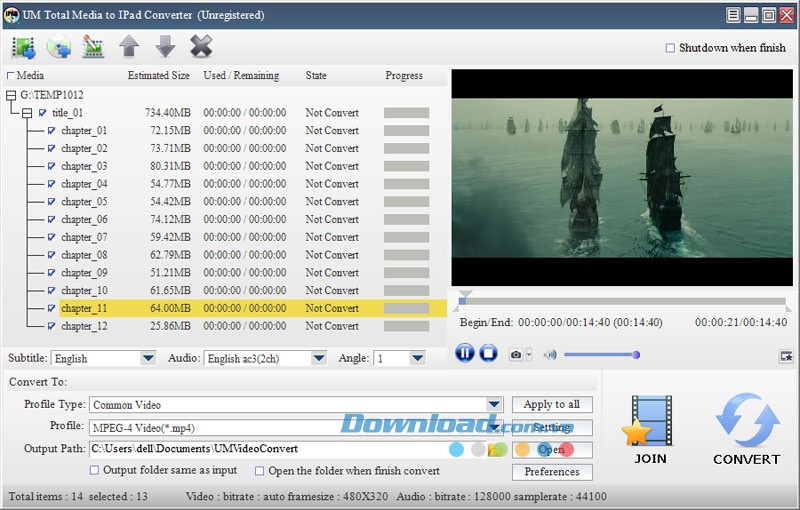Open Preferences button
The height and width of the screenshot is (510, 800).
pos(552,472)
